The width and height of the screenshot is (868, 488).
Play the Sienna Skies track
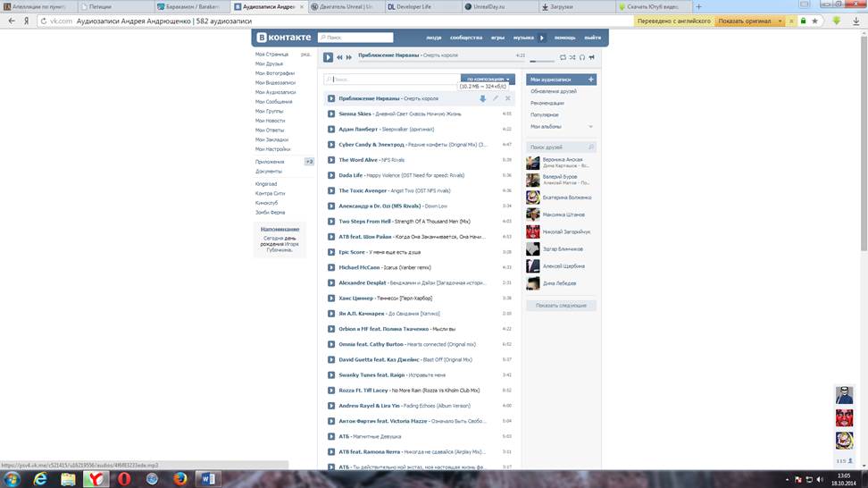pyautogui.click(x=331, y=114)
